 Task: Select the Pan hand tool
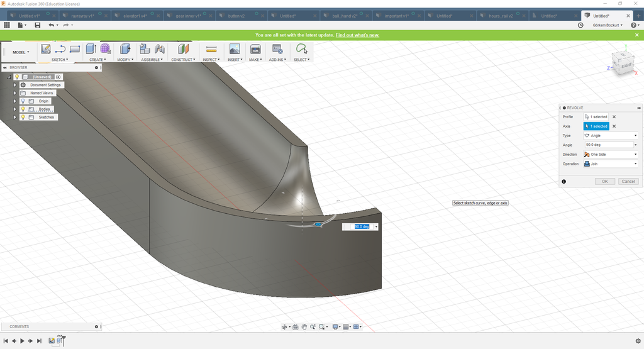[x=304, y=327]
